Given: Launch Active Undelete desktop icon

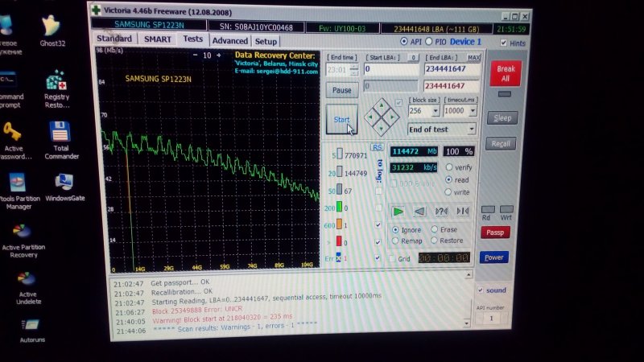Looking at the screenshot, I should click(x=27, y=282).
